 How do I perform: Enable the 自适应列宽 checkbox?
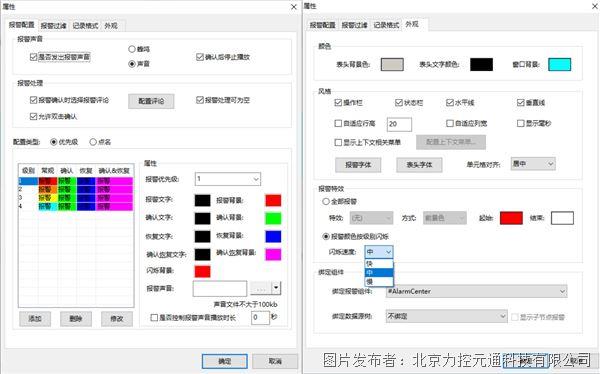[x=450, y=123]
